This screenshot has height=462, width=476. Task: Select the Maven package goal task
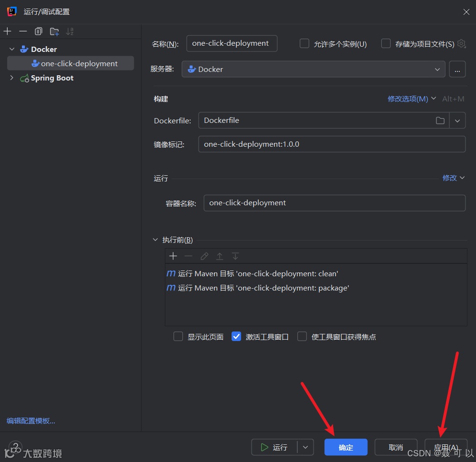(x=316, y=288)
